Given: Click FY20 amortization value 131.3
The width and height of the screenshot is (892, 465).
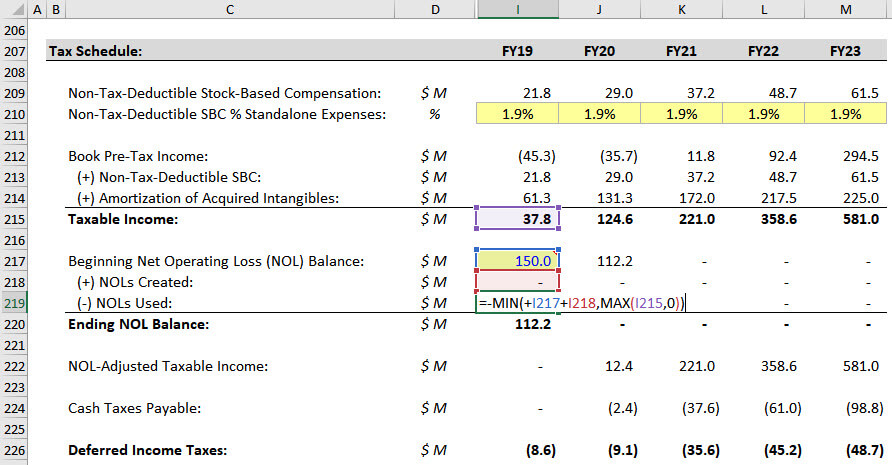Looking at the screenshot, I should tap(615, 198).
